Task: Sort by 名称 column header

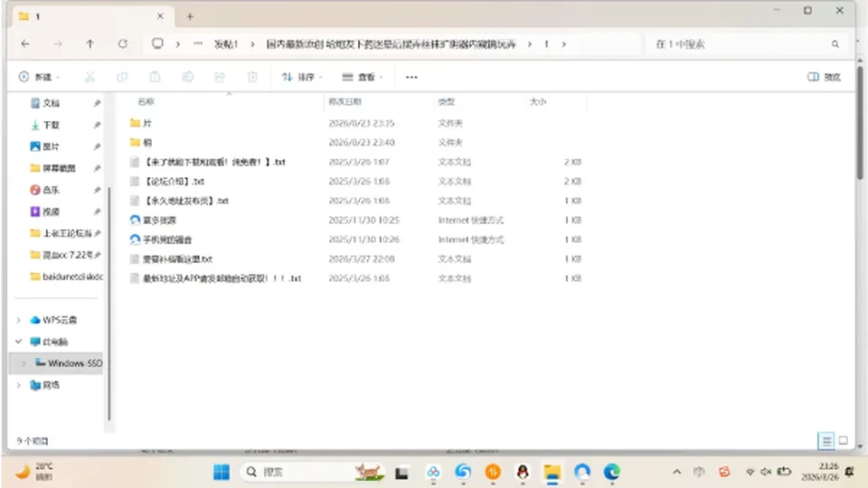Action: tap(146, 101)
